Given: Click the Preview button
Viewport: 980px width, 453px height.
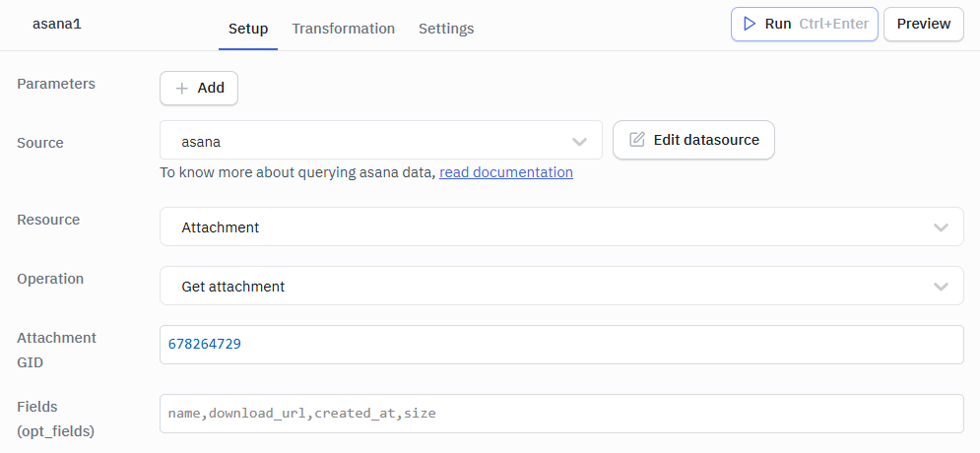Looking at the screenshot, I should click(x=924, y=24).
